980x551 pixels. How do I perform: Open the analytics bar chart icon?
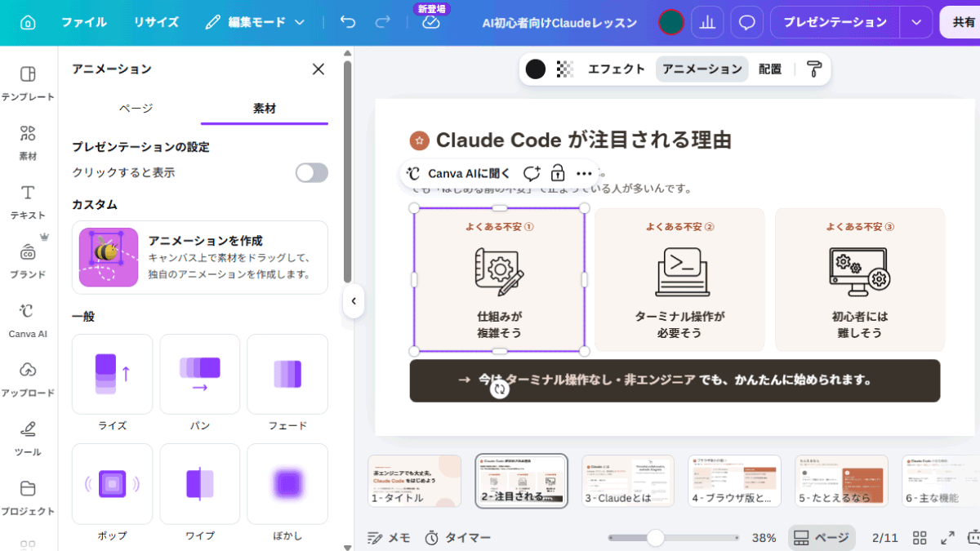[x=707, y=22]
